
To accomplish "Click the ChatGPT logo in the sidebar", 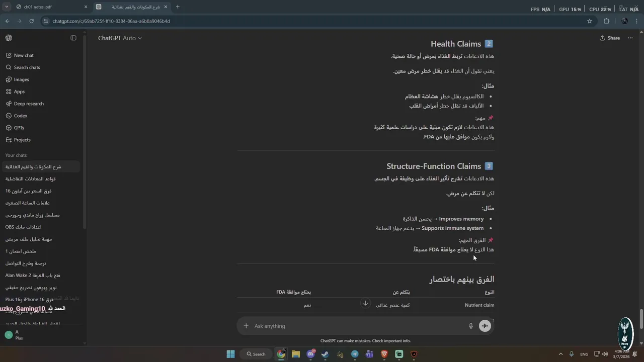I will click(9, 38).
